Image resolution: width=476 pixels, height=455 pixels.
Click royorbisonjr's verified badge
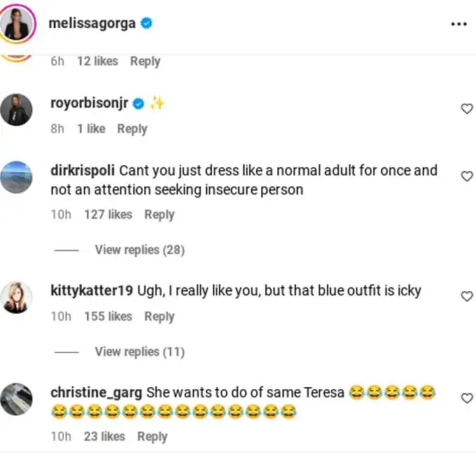coord(139,104)
